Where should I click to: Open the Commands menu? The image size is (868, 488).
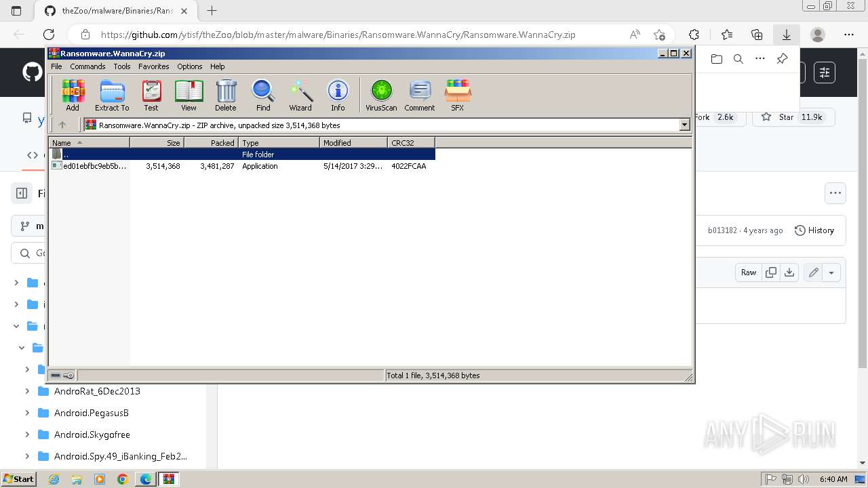tap(87, 66)
